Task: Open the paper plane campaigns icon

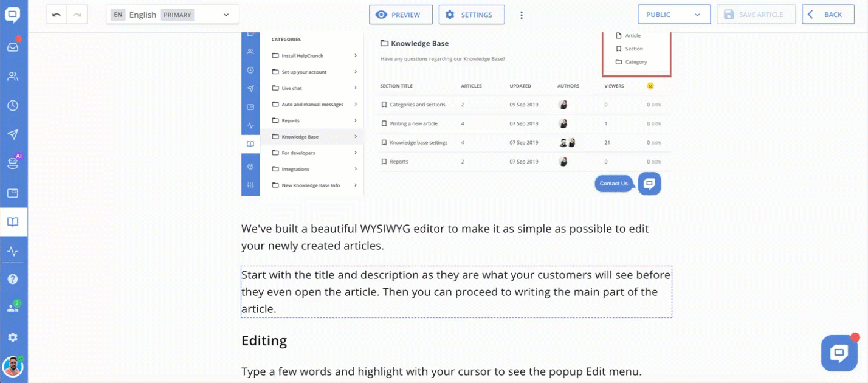Action: [13, 134]
